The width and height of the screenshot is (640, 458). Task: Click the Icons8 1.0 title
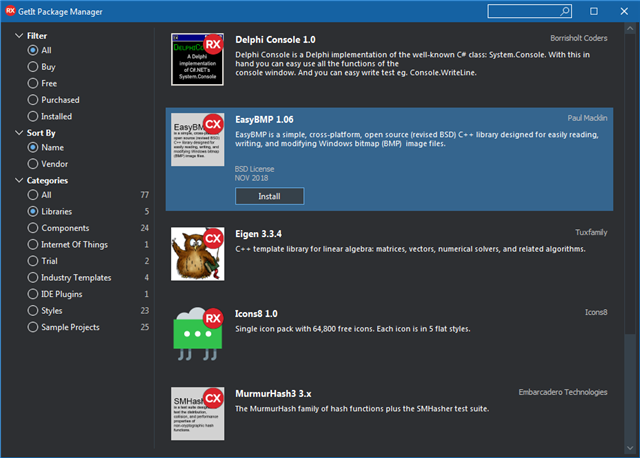[256, 313]
